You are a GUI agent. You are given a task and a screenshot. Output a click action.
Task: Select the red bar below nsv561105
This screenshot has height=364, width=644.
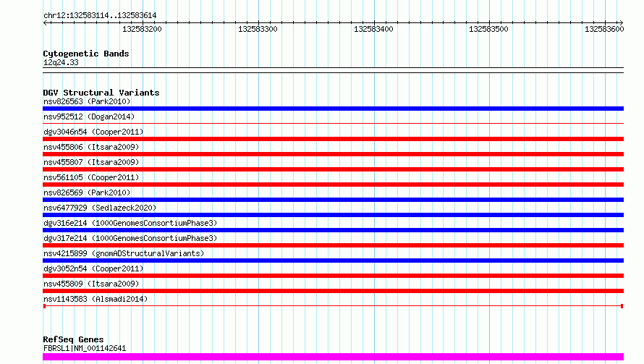coord(333,185)
